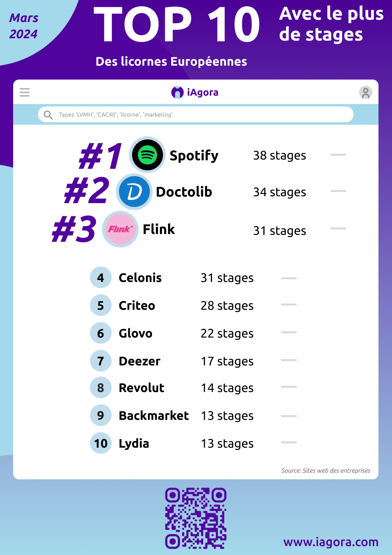Click the dash beside Spotify's 38 stages
The image size is (392, 555).
tap(338, 154)
